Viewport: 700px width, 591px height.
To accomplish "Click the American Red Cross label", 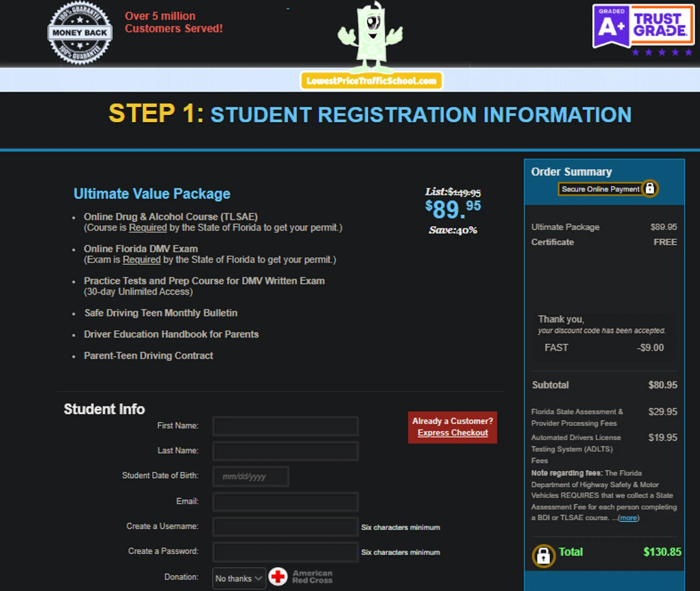I will [312, 577].
